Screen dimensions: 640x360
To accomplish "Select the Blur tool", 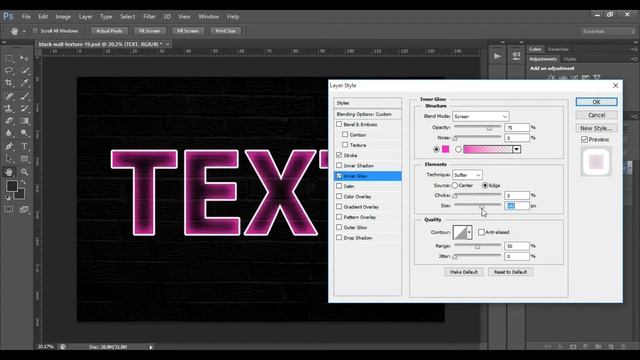I will point(9,133).
